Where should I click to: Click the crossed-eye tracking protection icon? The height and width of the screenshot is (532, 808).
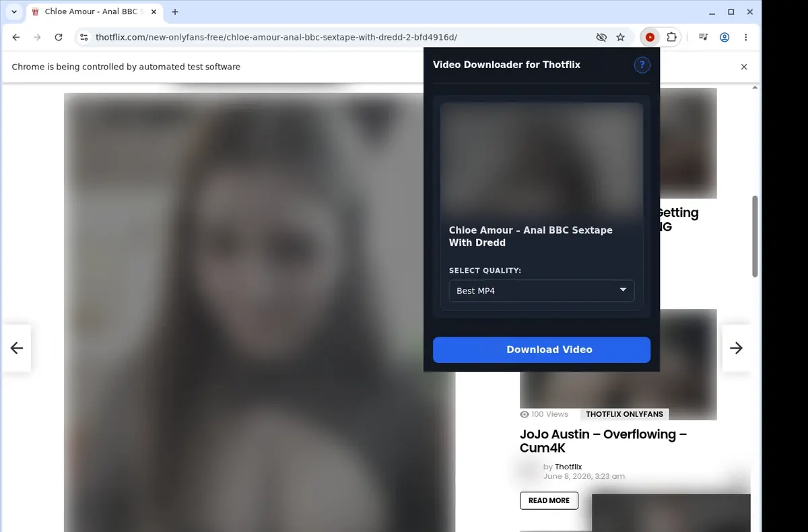(601, 38)
